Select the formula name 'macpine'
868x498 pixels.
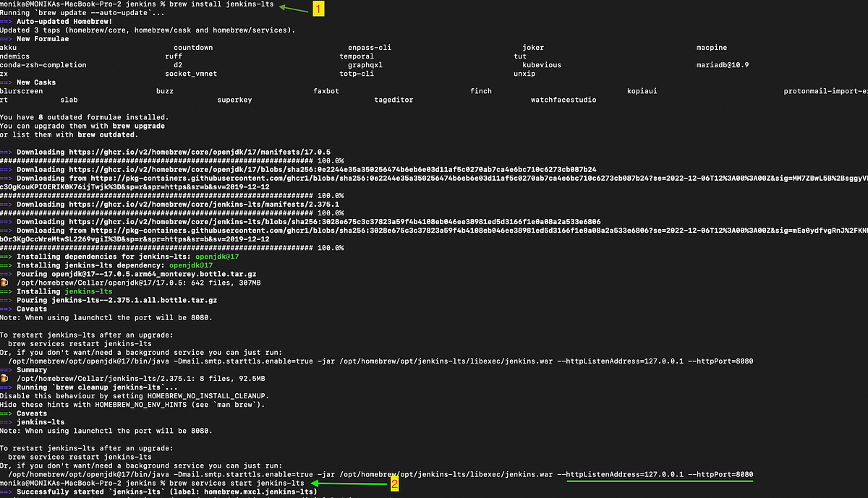point(712,48)
